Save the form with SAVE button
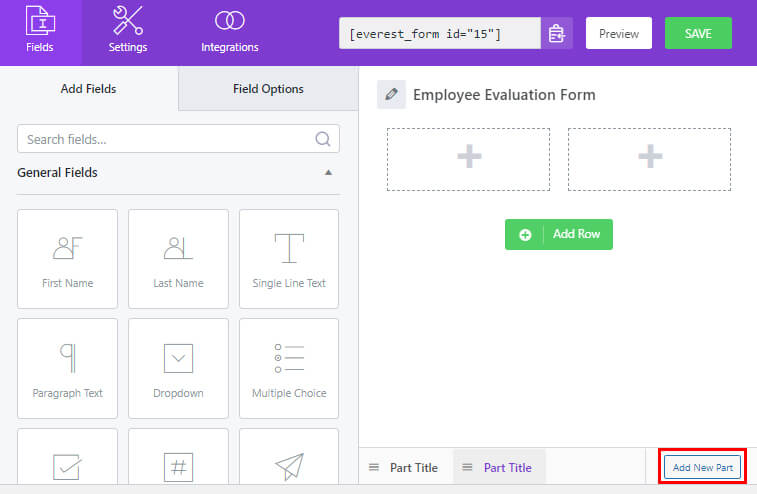This screenshot has height=494, width=757. pyautogui.click(x=698, y=33)
